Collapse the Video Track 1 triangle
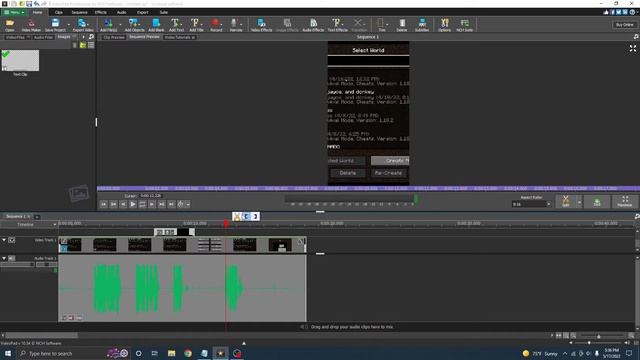 tap(4, 240)
